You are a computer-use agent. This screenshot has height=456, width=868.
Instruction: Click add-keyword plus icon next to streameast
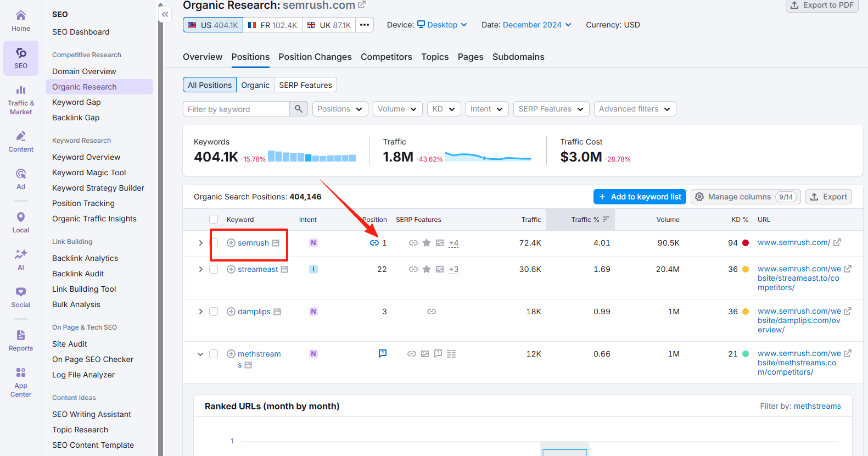pos(231,269)
